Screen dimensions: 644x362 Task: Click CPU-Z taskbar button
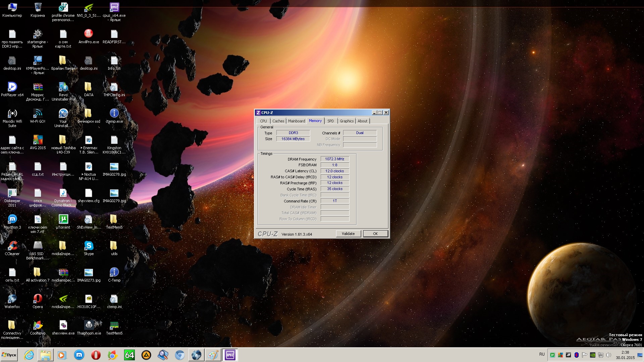(x=230, y=355)
